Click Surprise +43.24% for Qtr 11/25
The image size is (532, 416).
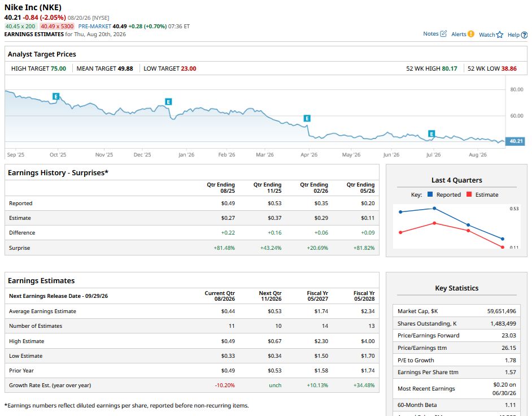point(271,248)
